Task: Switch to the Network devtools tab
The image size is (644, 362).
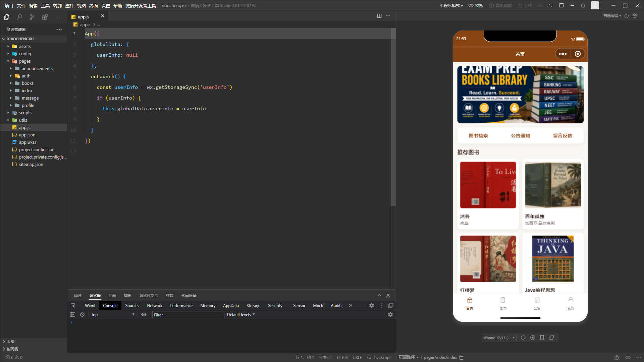Action: [x=155, y=306]
